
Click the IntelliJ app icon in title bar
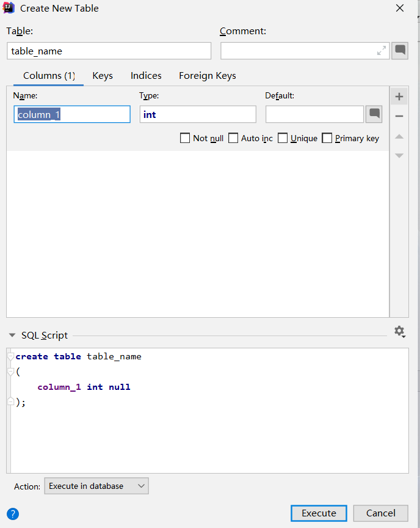tap(9, 8)
